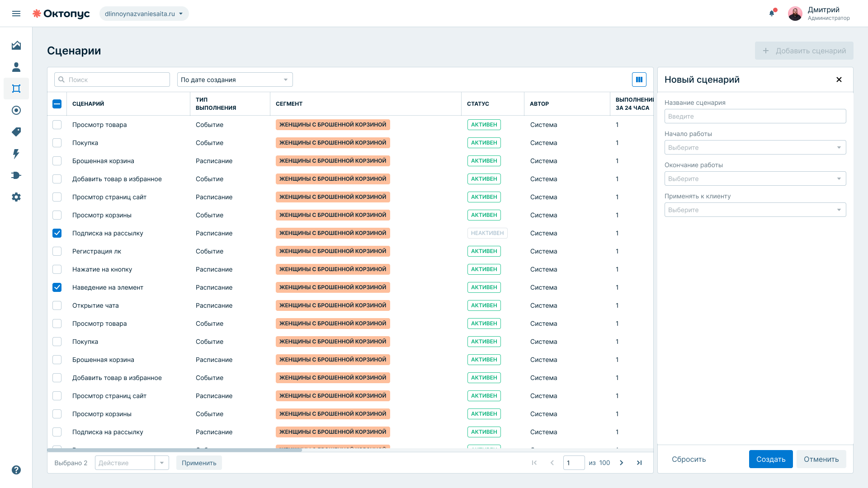Open the lightning bolt icon in sidebar
This screenshot has width=868, height=488.
(x=16, y=154)
